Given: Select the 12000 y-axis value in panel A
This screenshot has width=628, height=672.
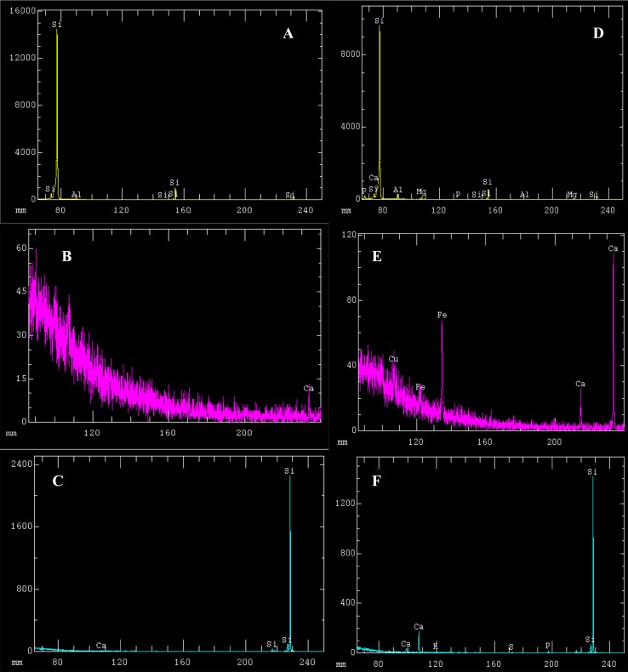Looking at the screenshot, I should tap(23, 58).
